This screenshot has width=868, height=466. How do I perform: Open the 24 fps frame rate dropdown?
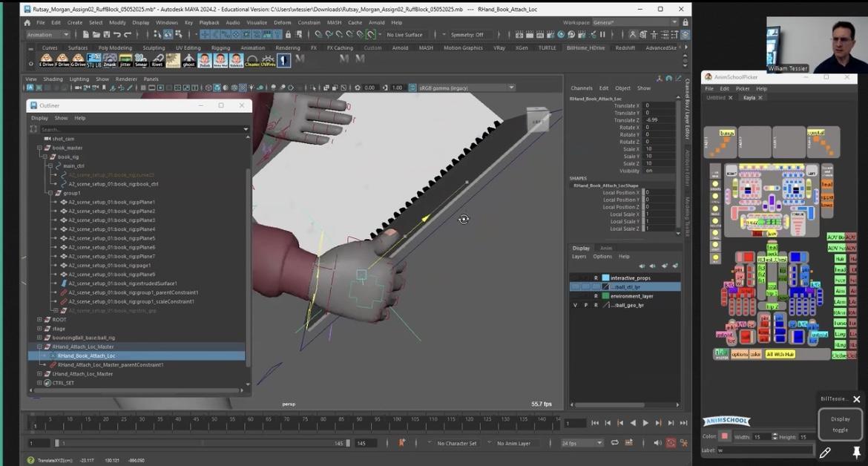(582, 443)
